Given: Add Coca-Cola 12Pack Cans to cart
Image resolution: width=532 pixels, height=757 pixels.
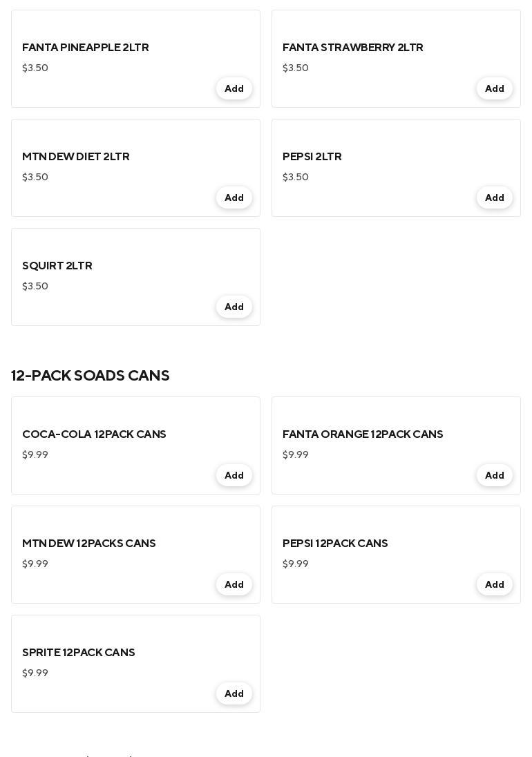Looking at the screenshot, I should 234,475.
